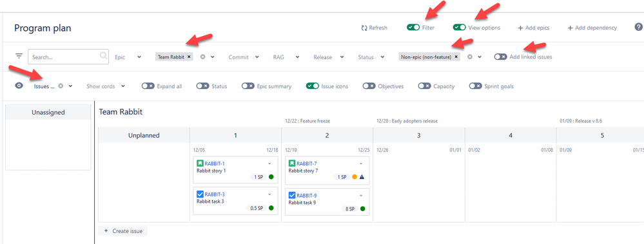Screen dimensions: 644x244
Task: Click sprint 1 column header
Action: [235, 135]
